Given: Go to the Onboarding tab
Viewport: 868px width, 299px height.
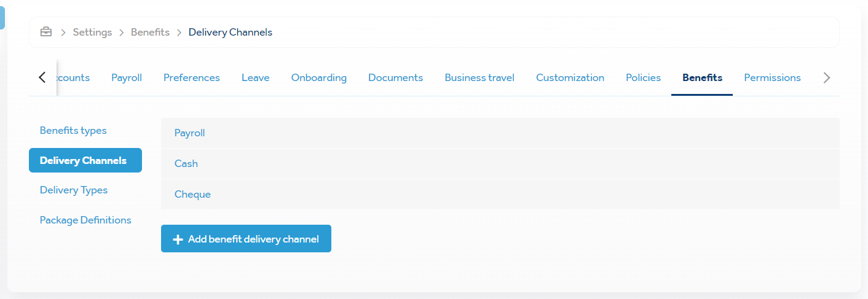Looking at the screenshot, I should pyautogui.click(x=319, y=77).
